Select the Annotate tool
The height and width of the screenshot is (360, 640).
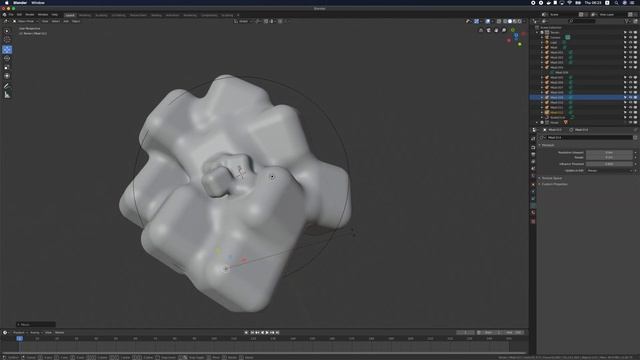pos(7,86)
